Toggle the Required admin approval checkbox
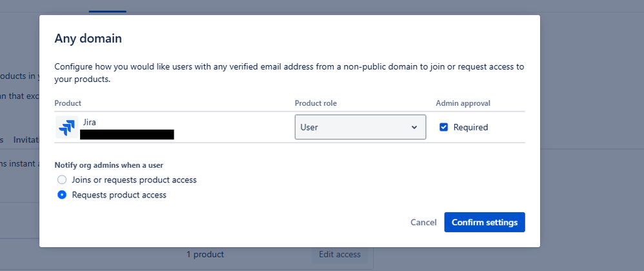 point(444,127)
